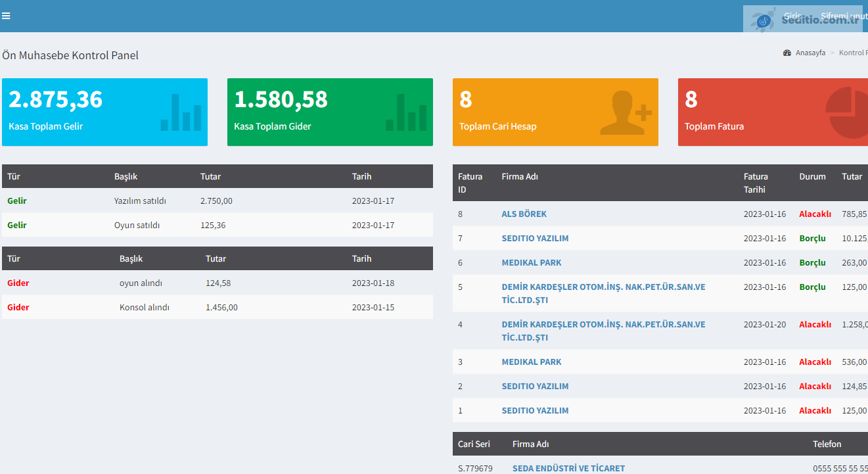Open ALS BÖREK firm link
Viewport: 868px width, 474px height.
point(524,214)
